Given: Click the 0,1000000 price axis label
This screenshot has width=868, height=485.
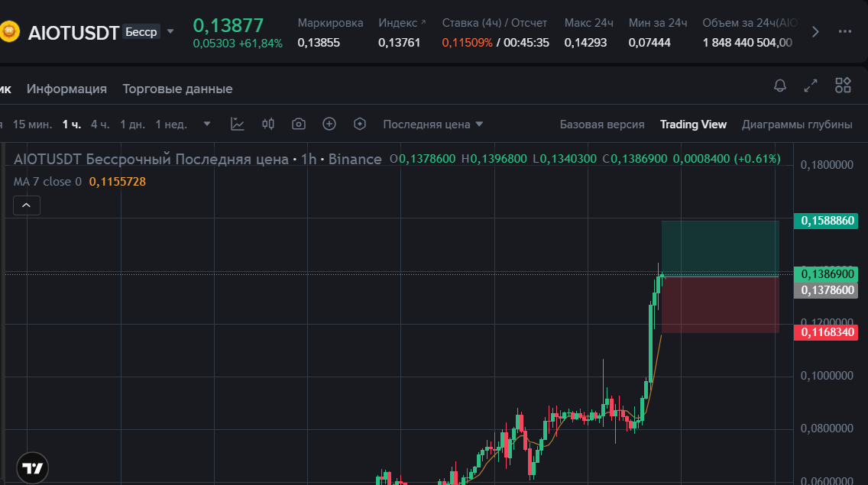Looking at the screenshot, I should pyautogui.click(x=827, y=376).
